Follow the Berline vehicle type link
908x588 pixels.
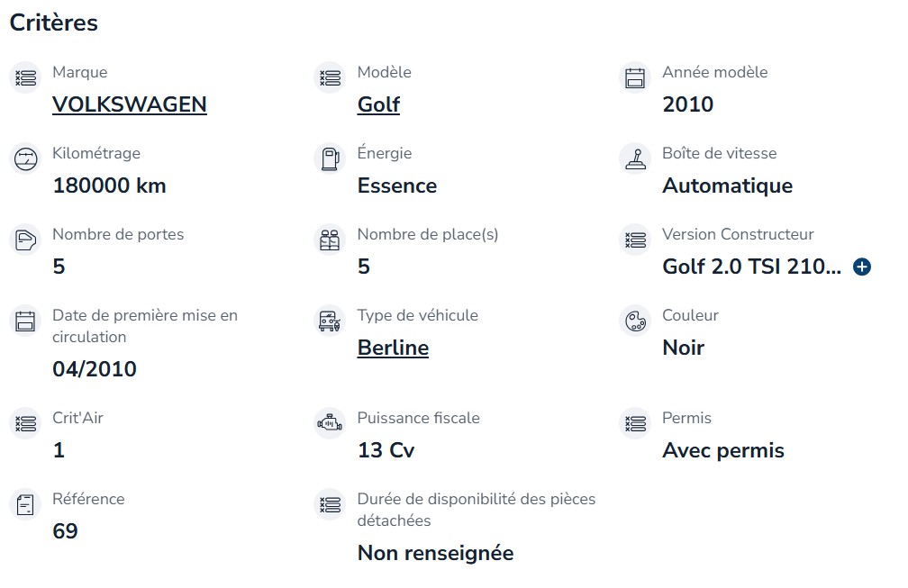coord(393,348)
